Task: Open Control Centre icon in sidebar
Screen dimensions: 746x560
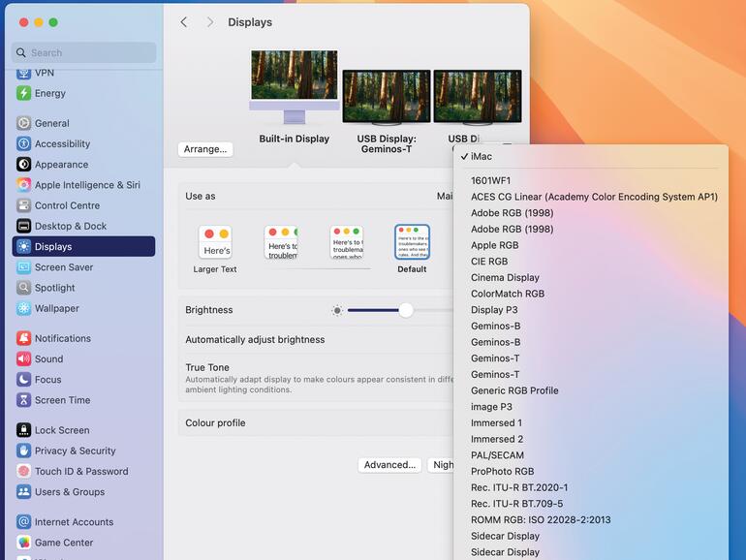Action: pos(23,205)
